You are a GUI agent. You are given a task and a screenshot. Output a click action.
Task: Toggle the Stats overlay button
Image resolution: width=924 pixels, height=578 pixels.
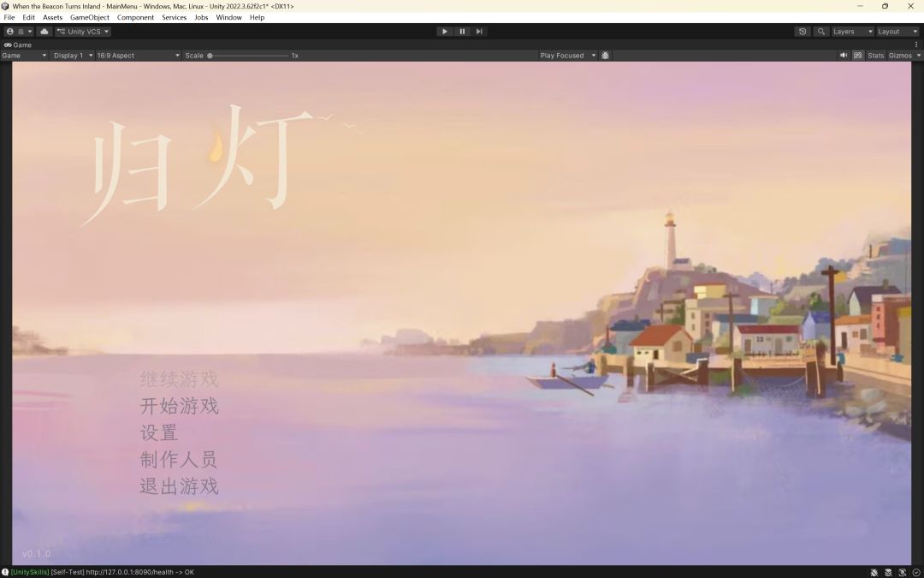coord(876,56)
